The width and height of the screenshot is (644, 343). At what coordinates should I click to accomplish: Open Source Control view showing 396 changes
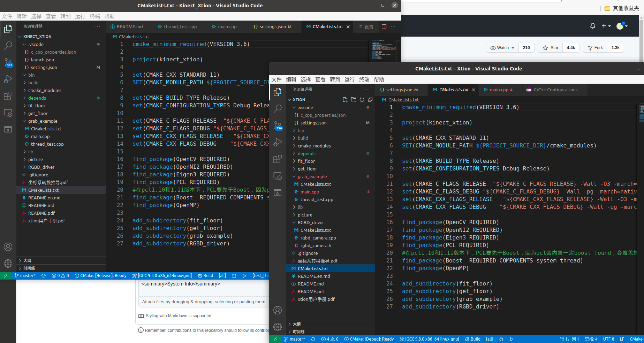278,125
